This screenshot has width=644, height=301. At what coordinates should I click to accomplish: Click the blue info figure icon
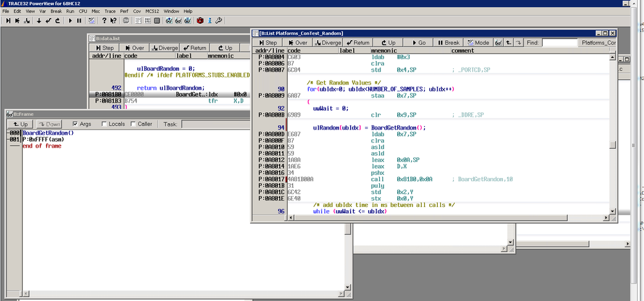[x=210, y=21]
